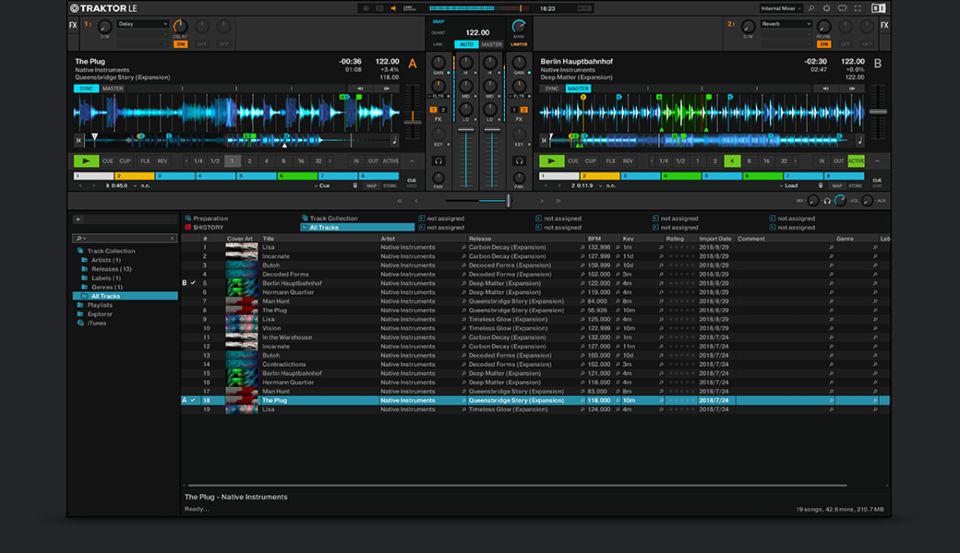This screenshot has height=553, width=960.
Task: Click the trash icon to delete Deck A cue
Action: 355,185
